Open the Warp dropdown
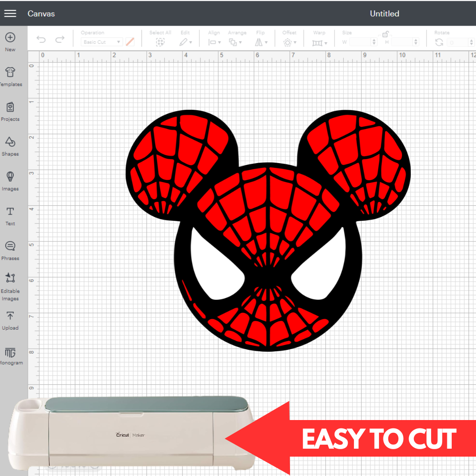 tap(320, 43)
